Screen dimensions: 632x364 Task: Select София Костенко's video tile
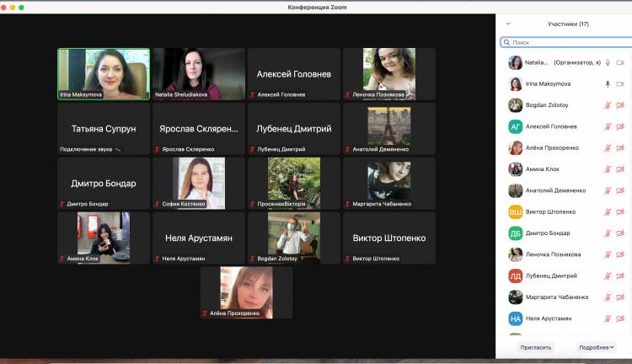point(199,183)
